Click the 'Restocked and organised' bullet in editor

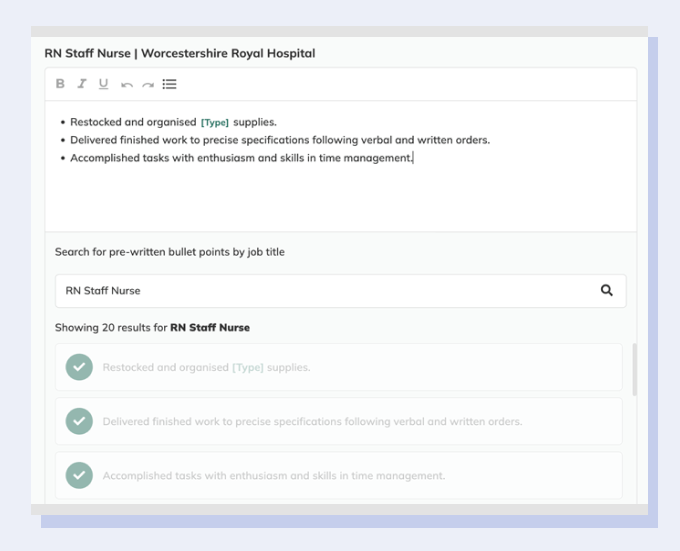tap(173, 122)
